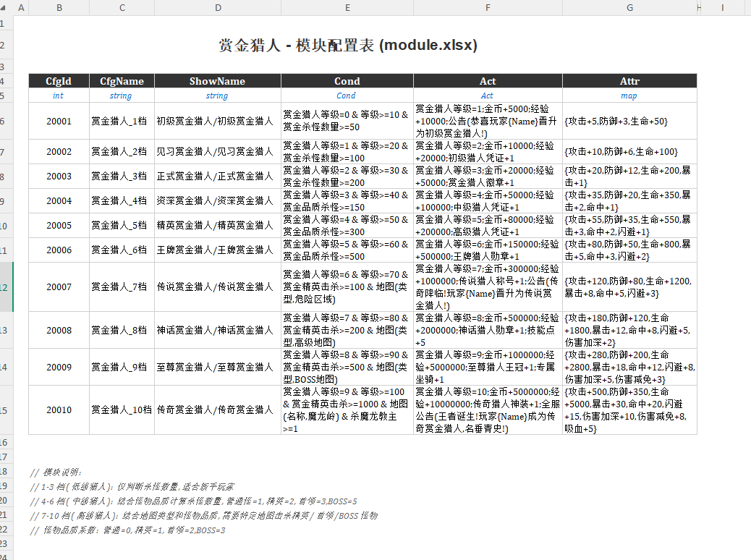751x560 pixels.
Task: Click row 12 number on the left
Action: click(x=7, y=287)
